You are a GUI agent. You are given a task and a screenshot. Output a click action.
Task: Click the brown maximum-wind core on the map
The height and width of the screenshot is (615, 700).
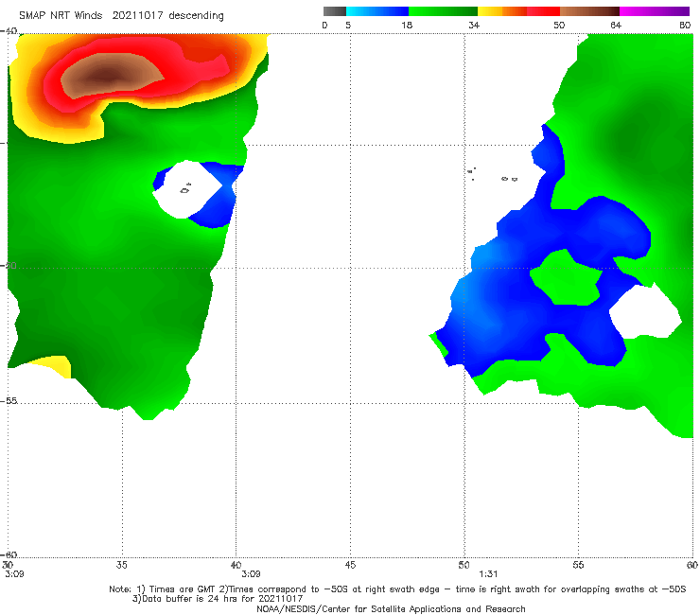(x=110, y=75)
